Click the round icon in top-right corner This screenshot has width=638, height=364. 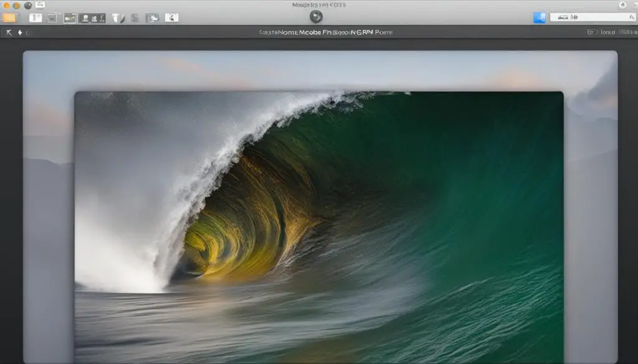tap(622, 5)
